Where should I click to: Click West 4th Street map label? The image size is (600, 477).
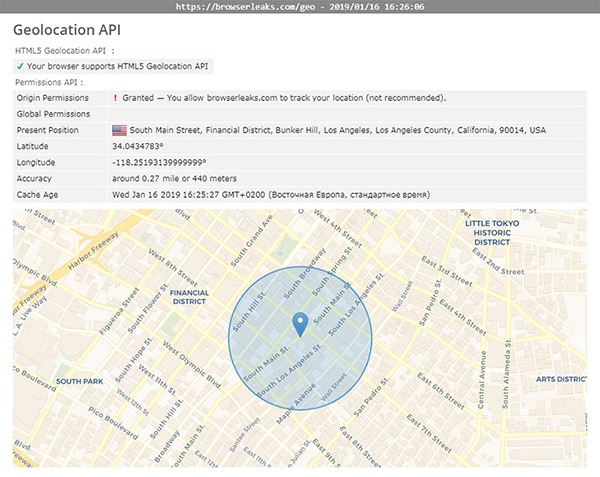click(x=338, y=229)
